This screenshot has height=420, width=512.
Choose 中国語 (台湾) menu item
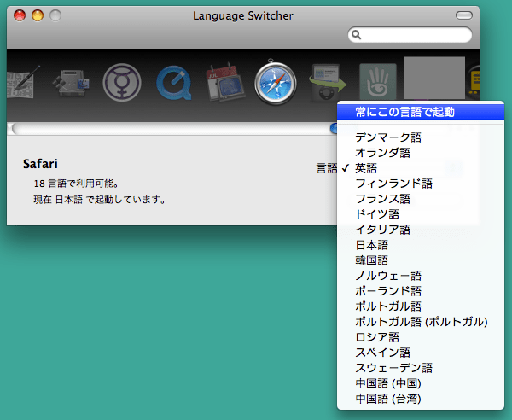click(421, 399)
